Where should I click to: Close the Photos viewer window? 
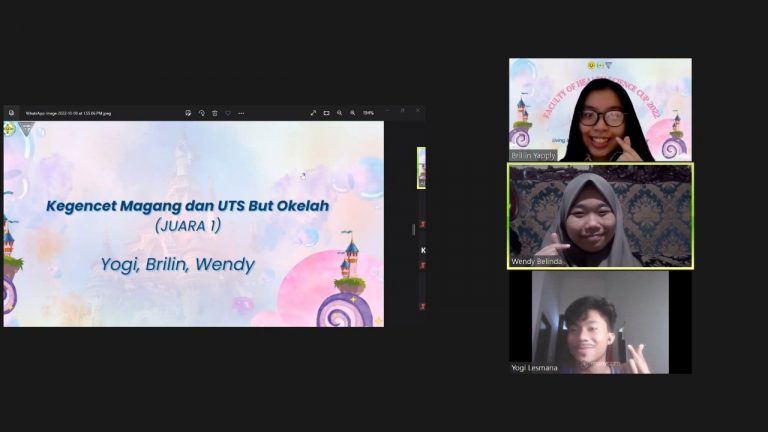(x=417, y=110)
